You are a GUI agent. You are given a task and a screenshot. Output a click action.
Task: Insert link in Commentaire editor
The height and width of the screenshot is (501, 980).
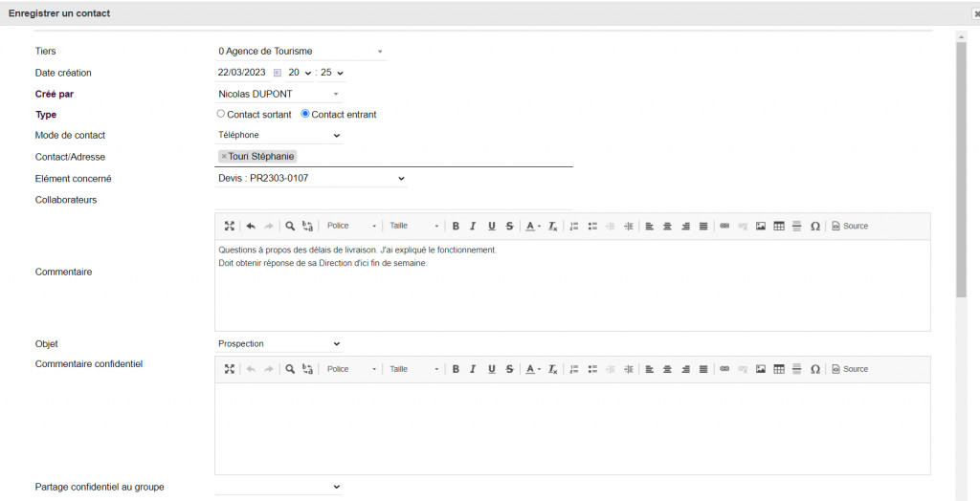tap(724, 227)
